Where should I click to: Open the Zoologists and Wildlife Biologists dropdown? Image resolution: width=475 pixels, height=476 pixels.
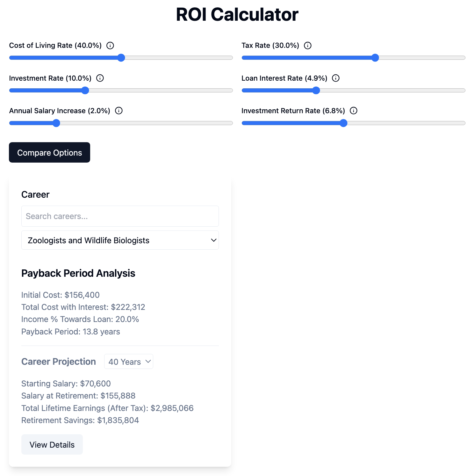[120, 240]
